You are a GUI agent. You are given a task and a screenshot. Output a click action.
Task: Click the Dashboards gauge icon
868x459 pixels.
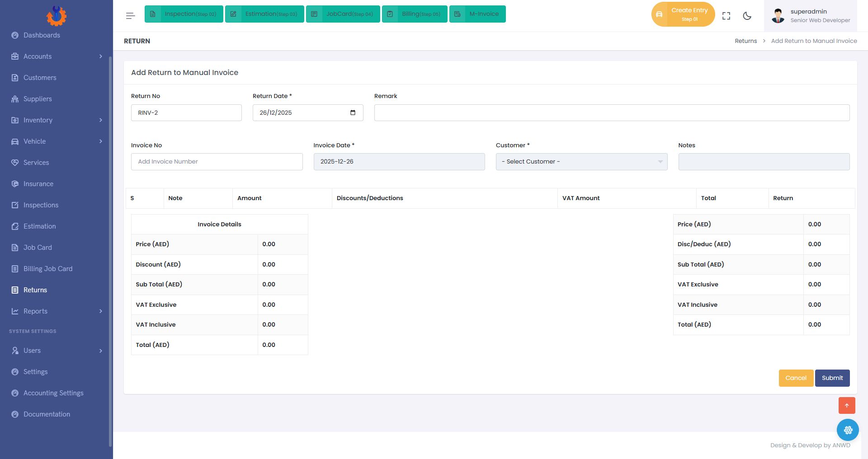click(x=15, y=35)
